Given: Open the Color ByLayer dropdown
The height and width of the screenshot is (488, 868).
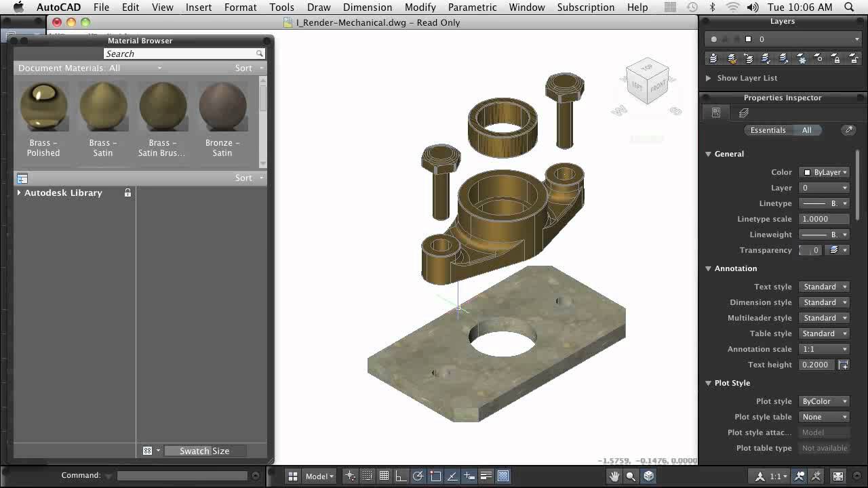Looking at the screenshot, I should click(824, 172).
